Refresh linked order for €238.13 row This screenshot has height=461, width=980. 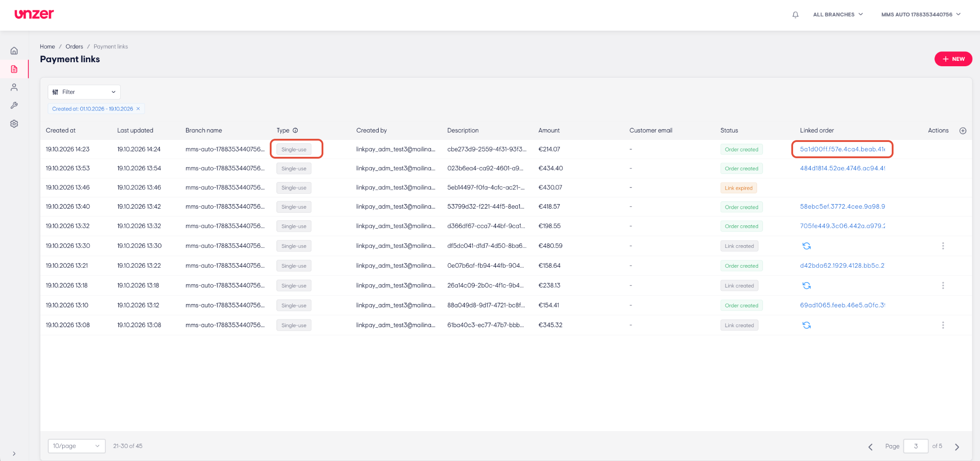pos(807,285)
